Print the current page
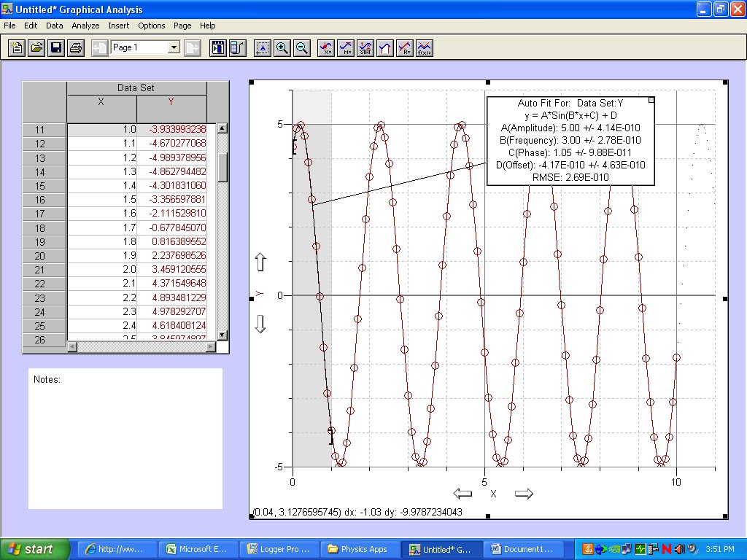 coord(77,47)
